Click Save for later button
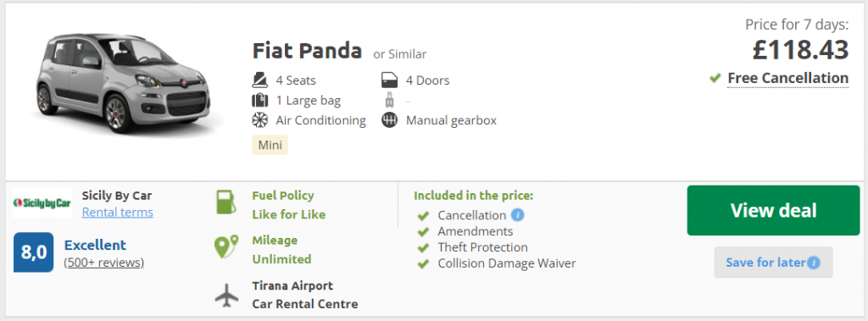The image size is (868, 321). [773, 263]
